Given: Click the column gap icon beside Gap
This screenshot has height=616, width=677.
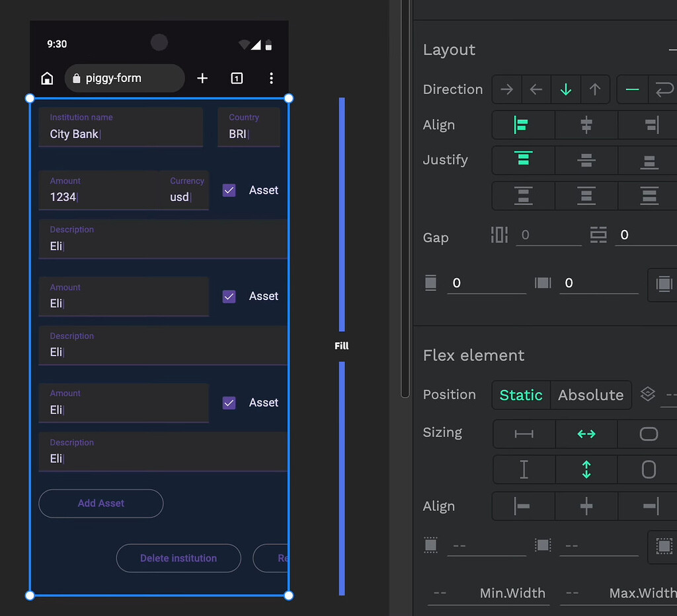Looking at the screenshot, I should pyautogui.click(x=499, y=235).
